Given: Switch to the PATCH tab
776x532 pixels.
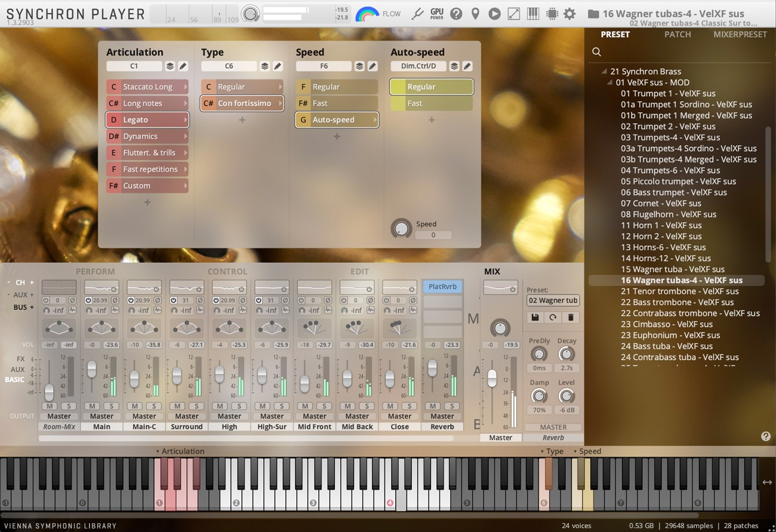Looking at the screenshot, I should [677, 34].
